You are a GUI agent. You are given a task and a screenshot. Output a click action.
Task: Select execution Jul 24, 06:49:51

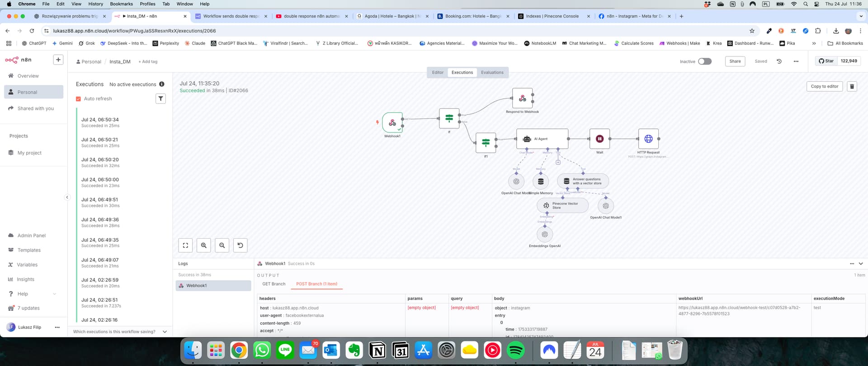[x=122, y=202]
